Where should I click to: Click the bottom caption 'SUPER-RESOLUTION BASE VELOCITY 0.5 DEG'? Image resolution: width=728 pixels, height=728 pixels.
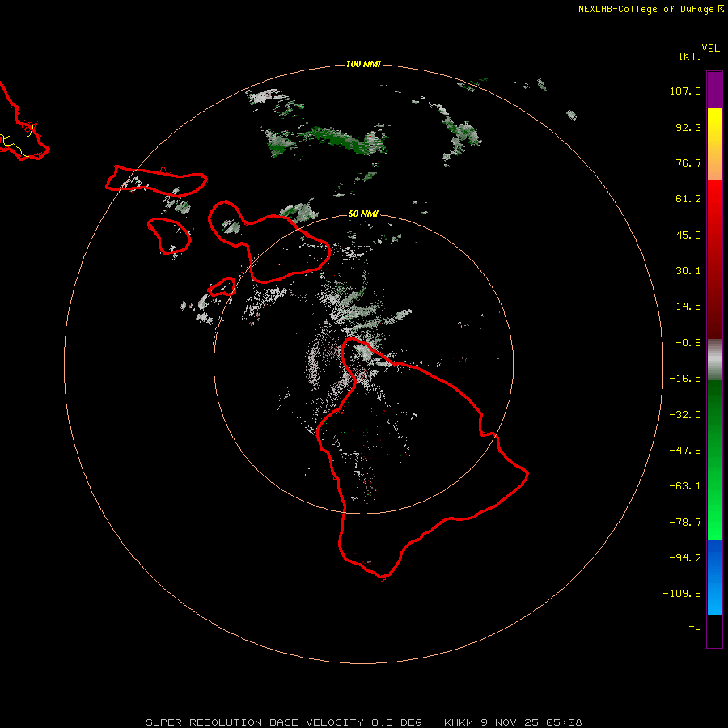click(284, 722)
